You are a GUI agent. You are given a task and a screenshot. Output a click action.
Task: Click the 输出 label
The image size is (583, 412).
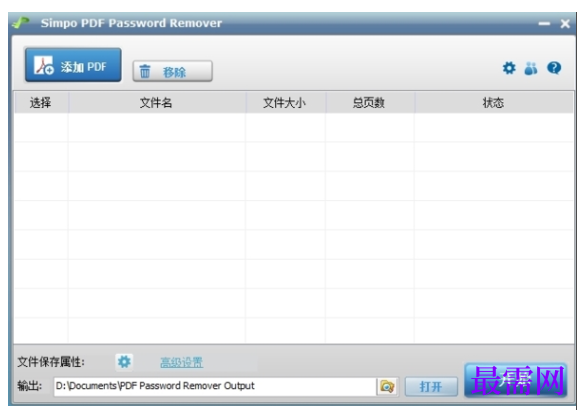click(29, 386)
